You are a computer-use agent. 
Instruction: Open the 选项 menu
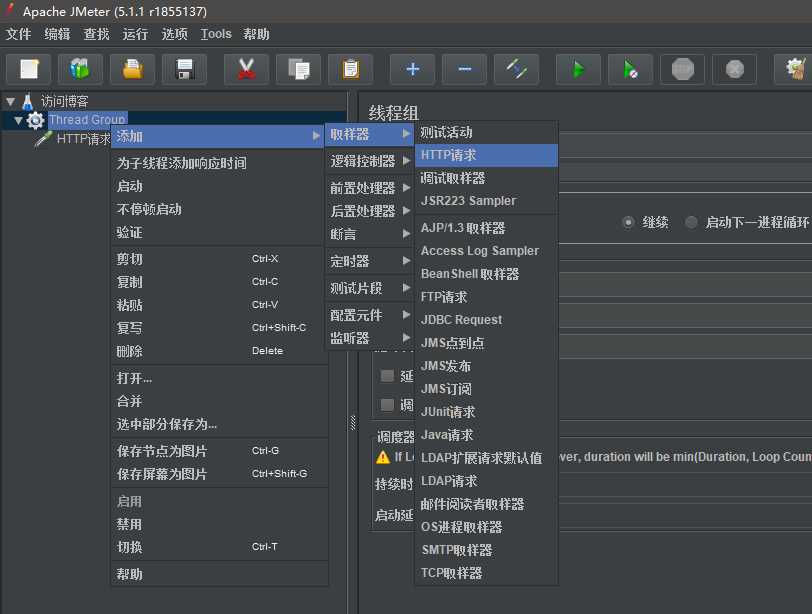(175, 34)
